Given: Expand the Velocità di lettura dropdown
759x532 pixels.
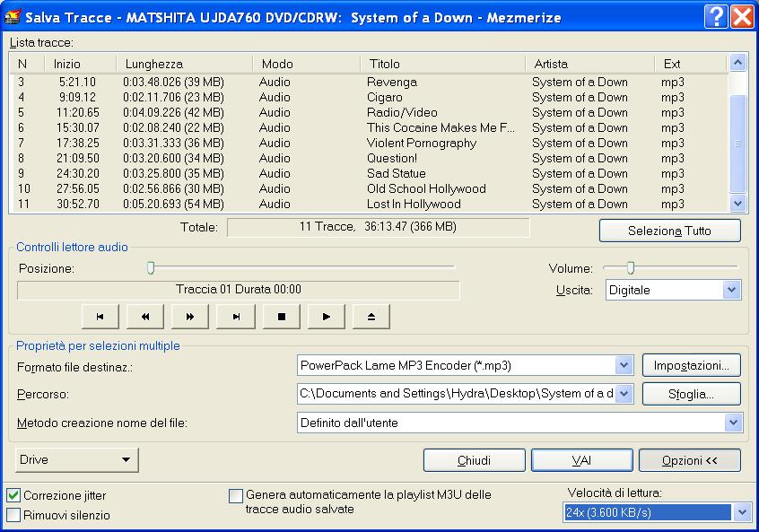Looking at the screenshot, I should coord(741,512).
